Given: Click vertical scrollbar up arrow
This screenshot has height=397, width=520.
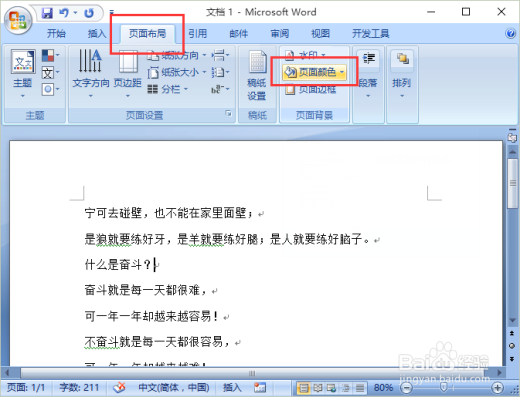Looking at the screenshot, I should tap(512, 152).
